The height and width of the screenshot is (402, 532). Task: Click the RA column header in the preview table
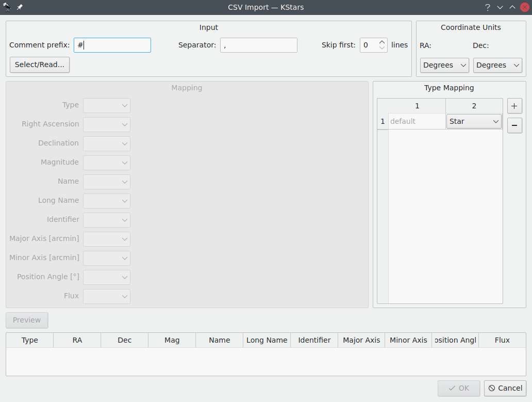(77, 340)
